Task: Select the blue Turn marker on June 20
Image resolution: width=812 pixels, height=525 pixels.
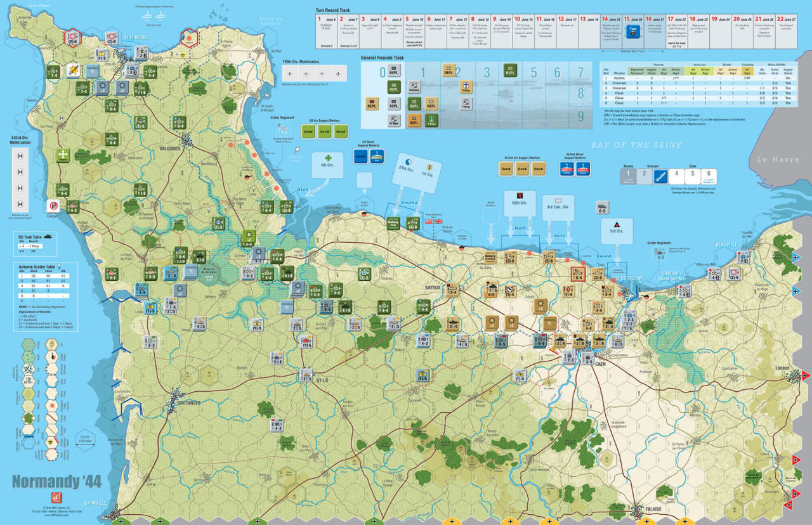Action: pos(632,32)
